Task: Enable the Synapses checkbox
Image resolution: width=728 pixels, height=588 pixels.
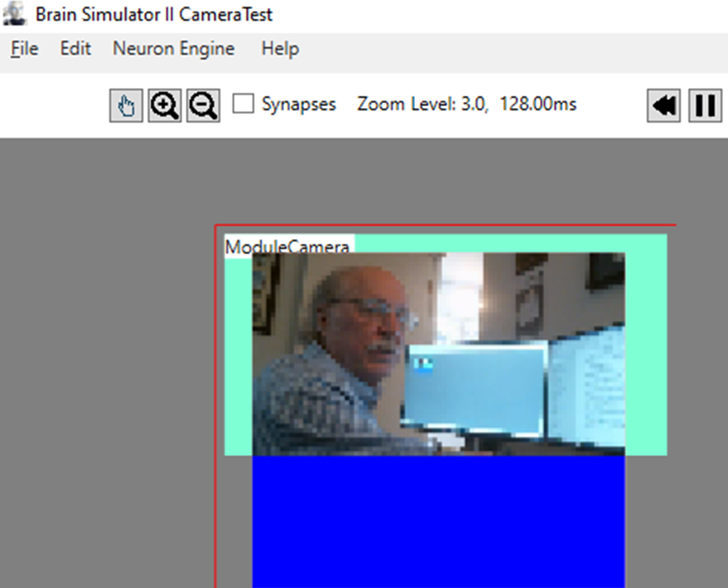Action: [243, 103]
